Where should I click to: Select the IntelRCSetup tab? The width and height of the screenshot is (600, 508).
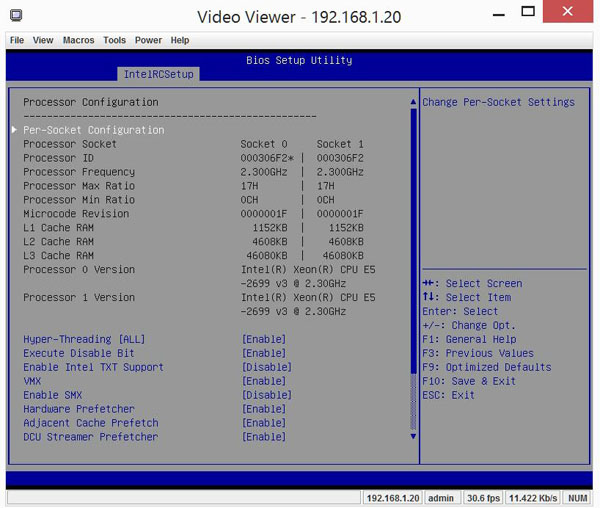[x=158, y=74]
